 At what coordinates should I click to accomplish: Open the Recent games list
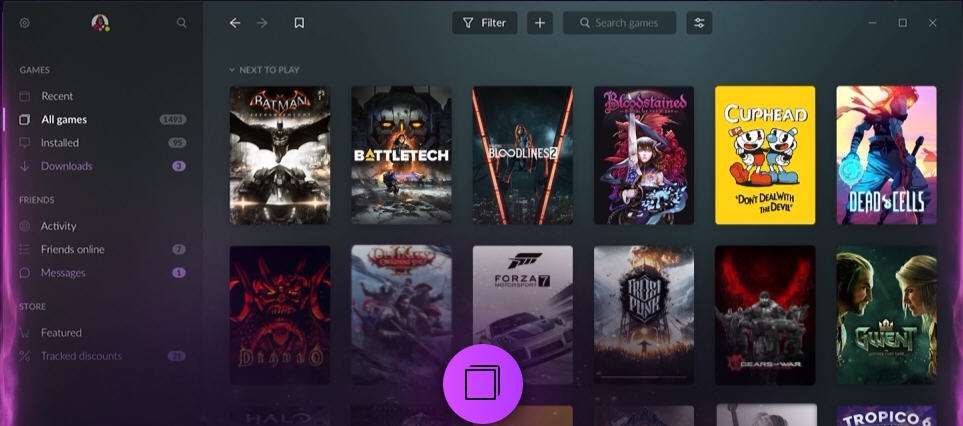57,96
